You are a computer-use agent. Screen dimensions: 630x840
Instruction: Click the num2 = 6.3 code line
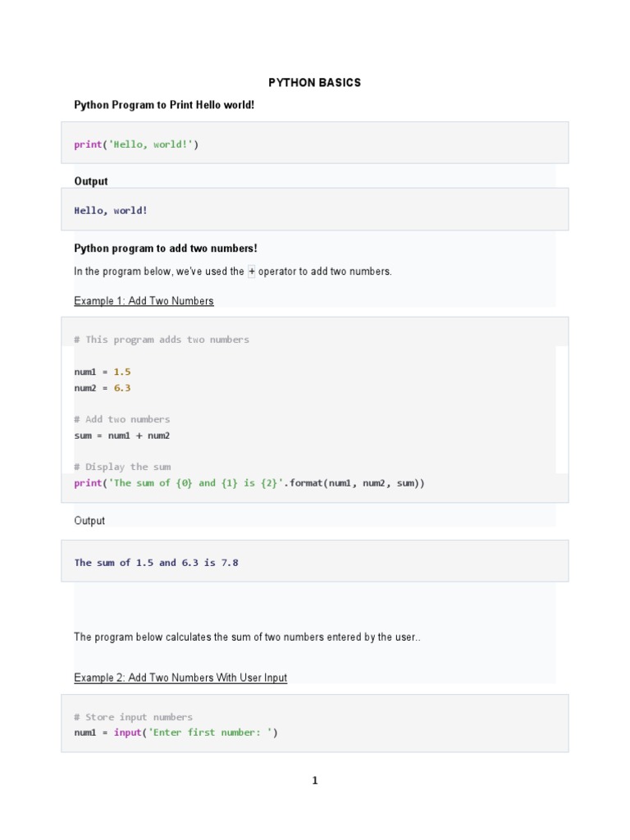click(x=103, y=388)
